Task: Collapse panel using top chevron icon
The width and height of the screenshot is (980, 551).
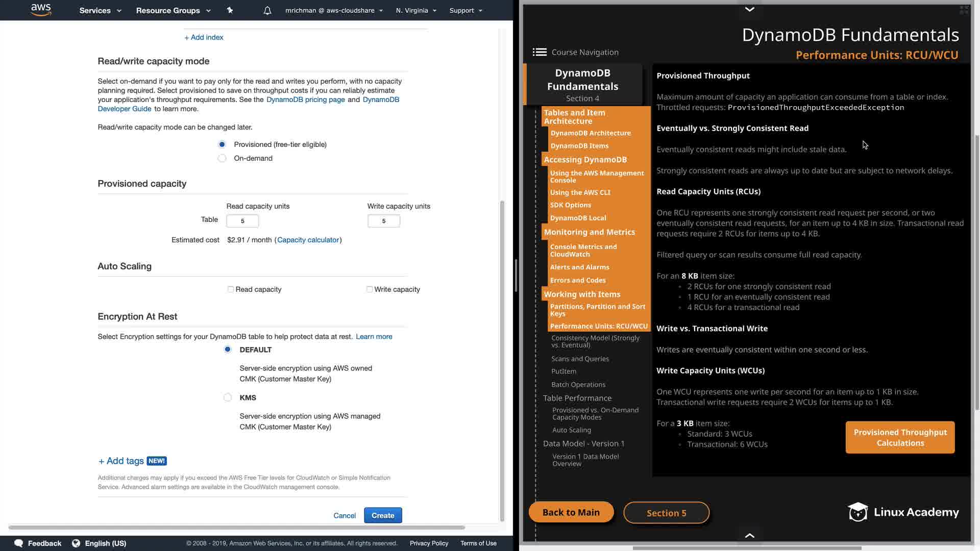Action: click(x=749, y=9)
